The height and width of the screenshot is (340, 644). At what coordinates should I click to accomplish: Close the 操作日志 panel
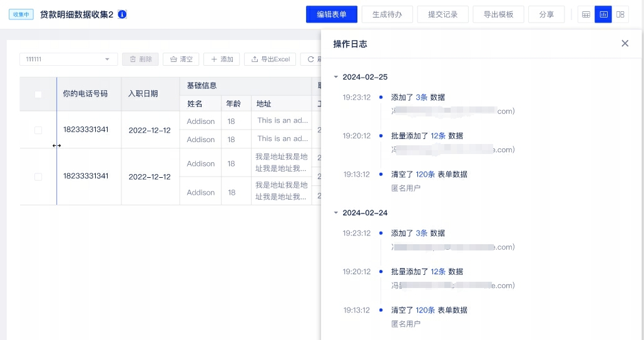625,43
